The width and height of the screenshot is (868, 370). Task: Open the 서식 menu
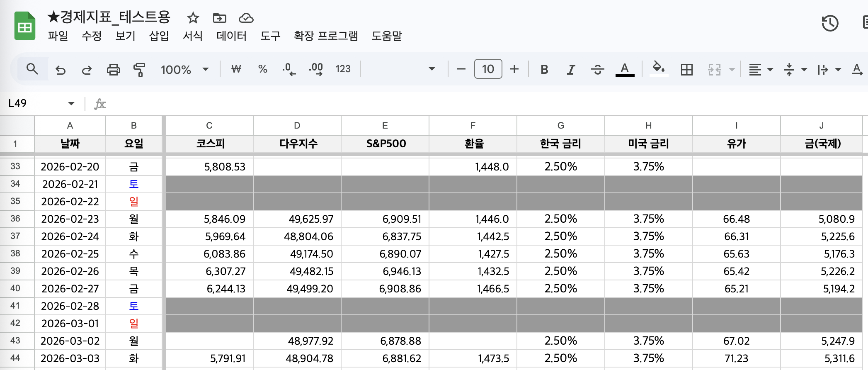(x=193, y=36)
